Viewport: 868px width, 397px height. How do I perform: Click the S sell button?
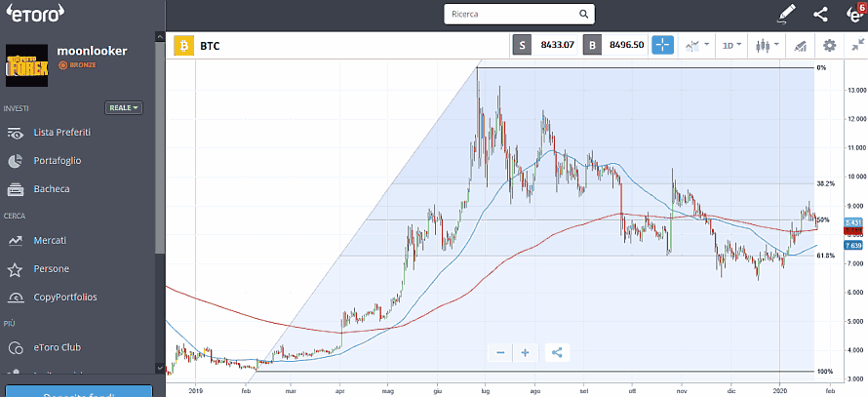522,46
